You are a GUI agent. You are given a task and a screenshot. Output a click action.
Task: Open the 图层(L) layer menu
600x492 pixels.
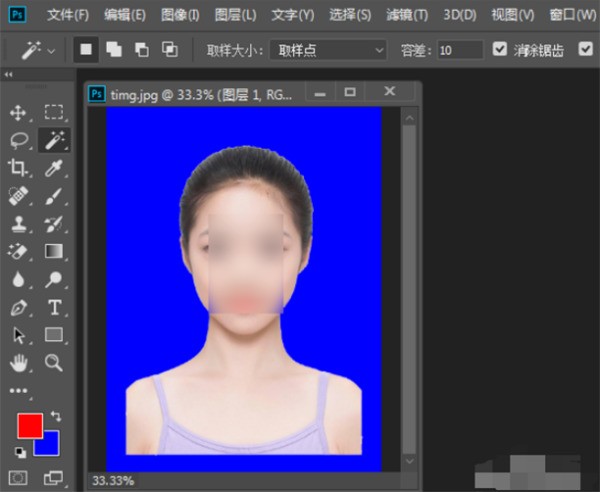(235, 15)
